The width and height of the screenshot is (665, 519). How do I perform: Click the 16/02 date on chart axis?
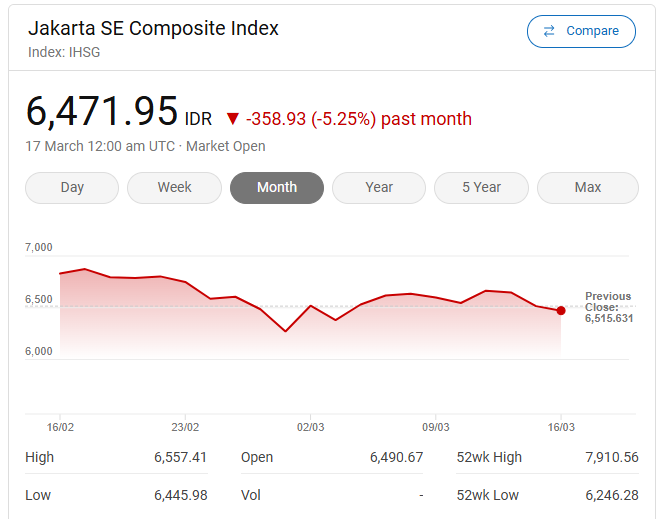click(x=61, y=426)
